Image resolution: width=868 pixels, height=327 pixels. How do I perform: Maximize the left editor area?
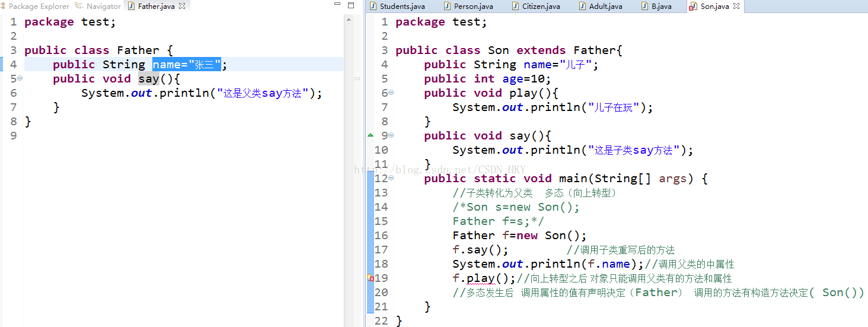[x=351, y=5]
